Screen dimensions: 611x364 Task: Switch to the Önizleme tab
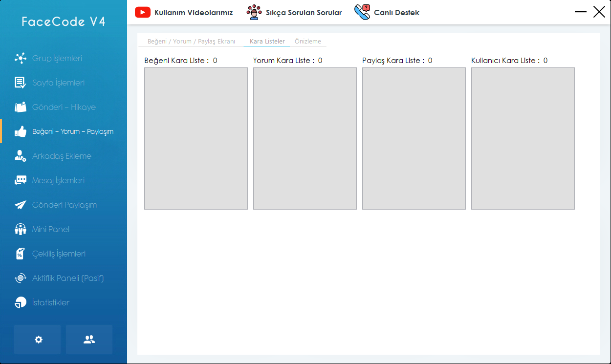click(308, 42)
